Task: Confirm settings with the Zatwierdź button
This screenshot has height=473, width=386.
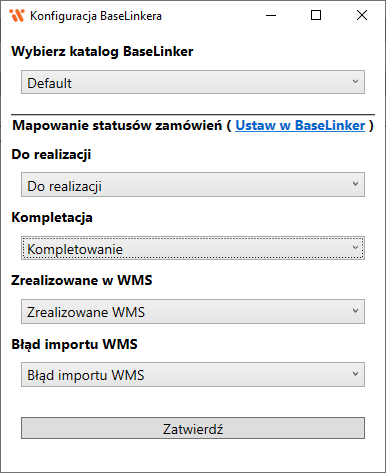Action: tap(193, 428)
